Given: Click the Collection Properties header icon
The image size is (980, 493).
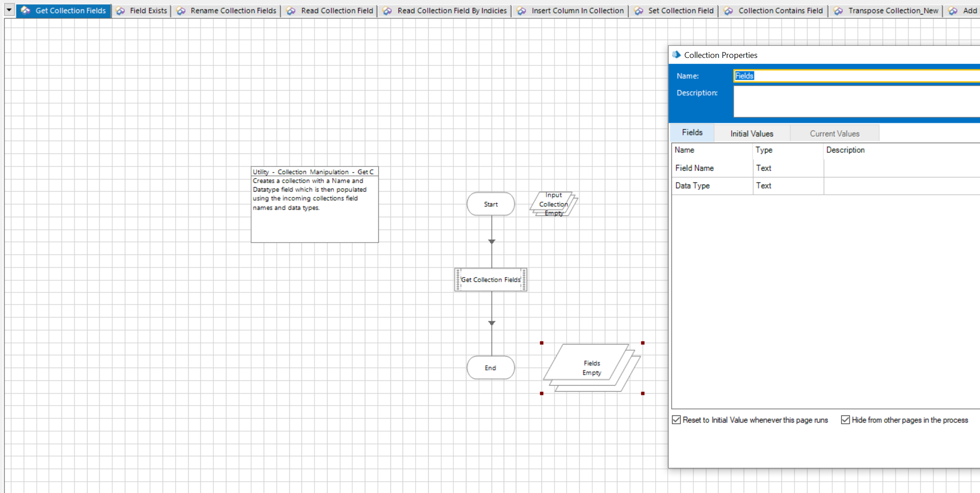Looking at the screenshot, I should (x=676, y=54).
